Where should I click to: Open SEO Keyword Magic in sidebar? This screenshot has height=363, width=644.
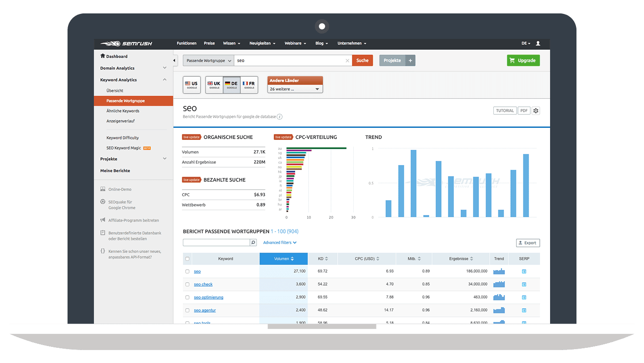pos(123,148)
